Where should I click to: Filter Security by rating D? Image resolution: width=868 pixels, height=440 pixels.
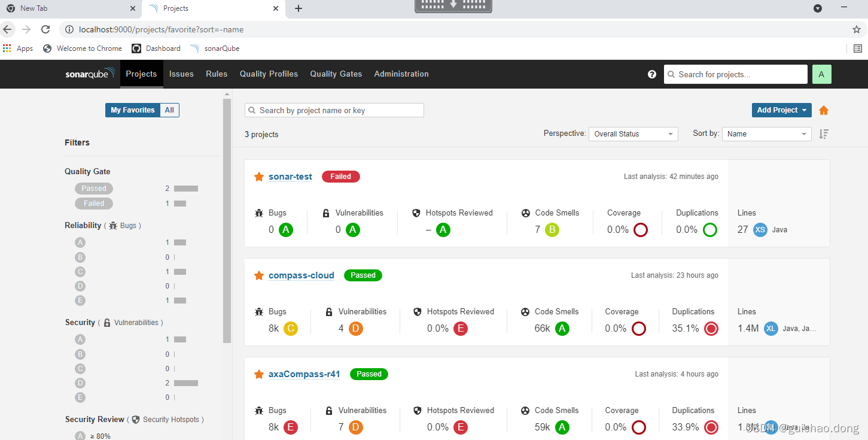coord(80,383)
